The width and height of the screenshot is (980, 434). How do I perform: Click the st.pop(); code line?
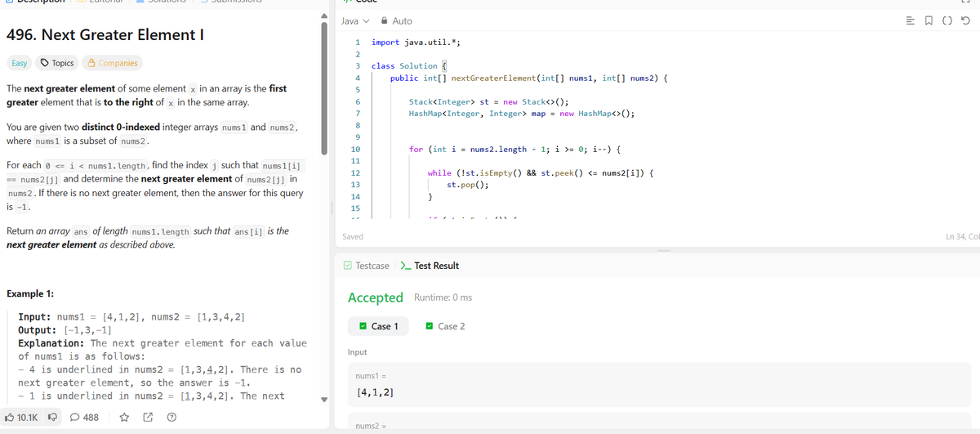pos(468,185)
